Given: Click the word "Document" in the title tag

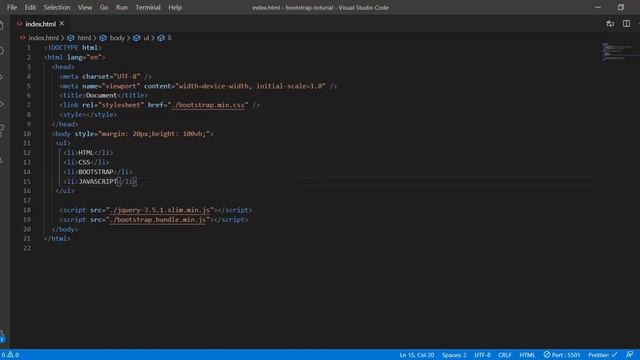Looking at the screenshot, I should (x=101, y=96).
